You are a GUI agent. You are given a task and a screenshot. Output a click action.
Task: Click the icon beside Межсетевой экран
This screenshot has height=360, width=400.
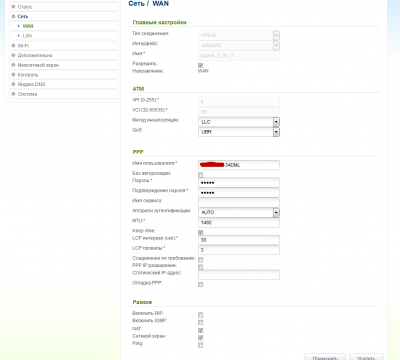[13, 65]
